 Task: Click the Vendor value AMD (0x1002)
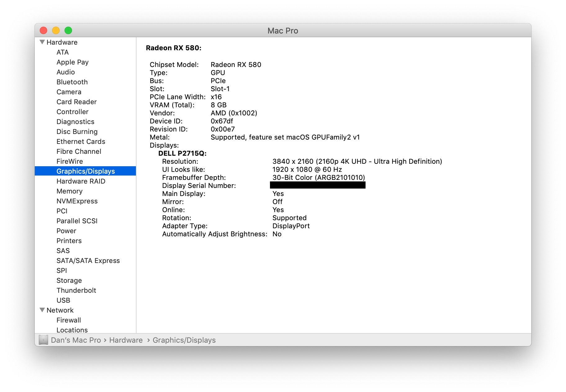click(234, 113)
